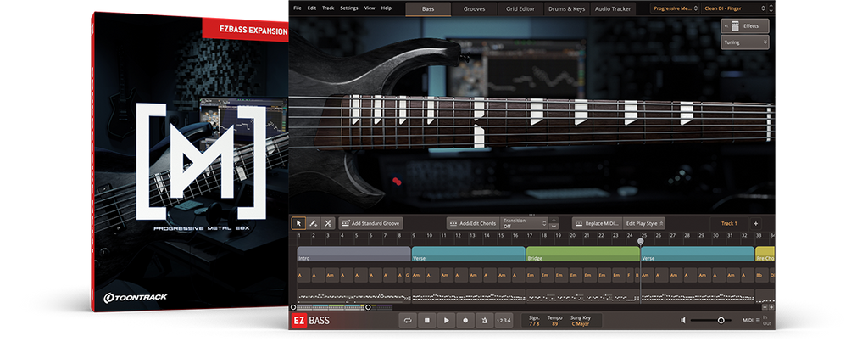Add a new track with plus button
This screenshot has height=353, width=868.
pyautogui.click(x=755, y=223)
